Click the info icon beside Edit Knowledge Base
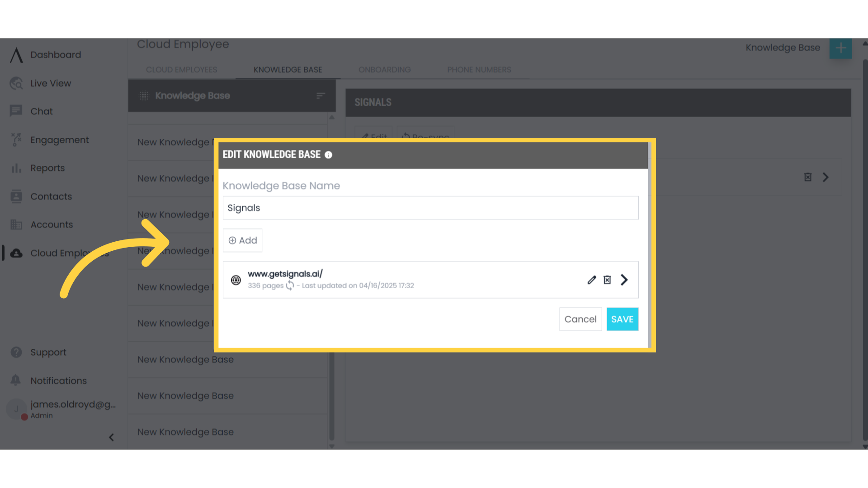This screenshot has width=868, height=488. coord(329,155)
